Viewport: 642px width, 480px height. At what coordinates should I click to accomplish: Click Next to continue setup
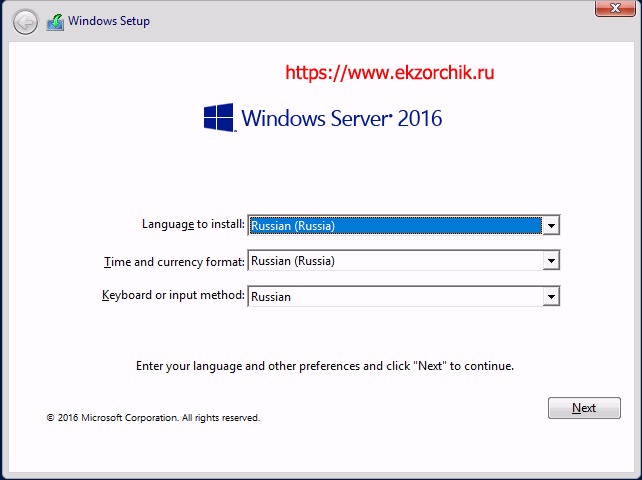584,408
